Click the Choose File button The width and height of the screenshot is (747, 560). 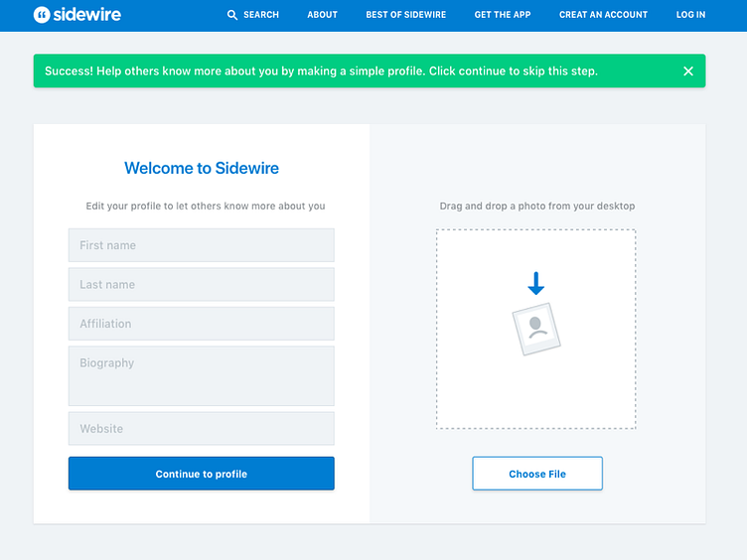536,474
